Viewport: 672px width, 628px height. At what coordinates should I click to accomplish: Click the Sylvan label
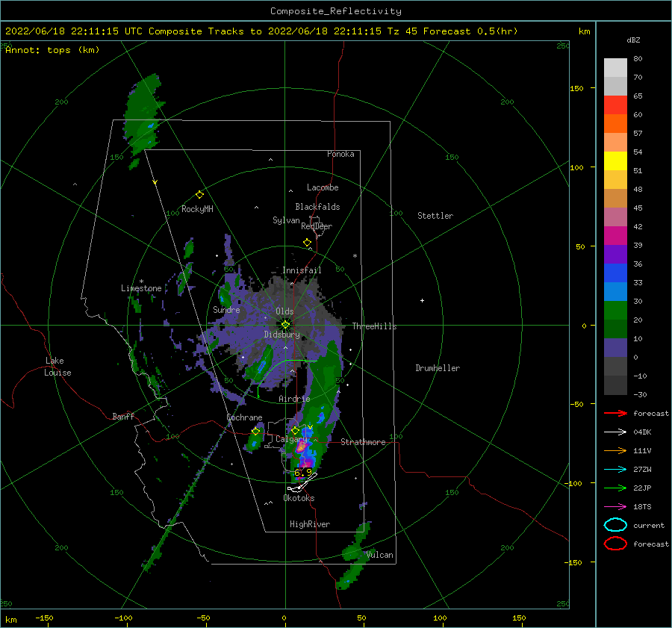286,220
